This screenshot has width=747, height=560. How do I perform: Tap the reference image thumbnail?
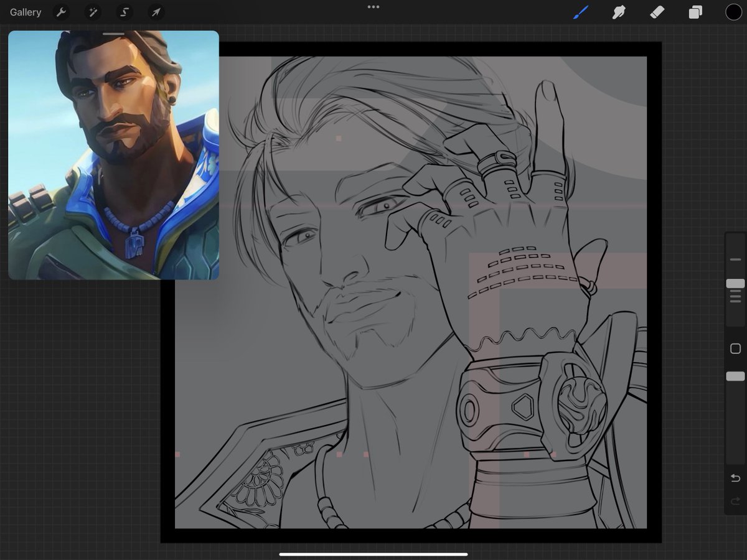(x=113, y=156)
